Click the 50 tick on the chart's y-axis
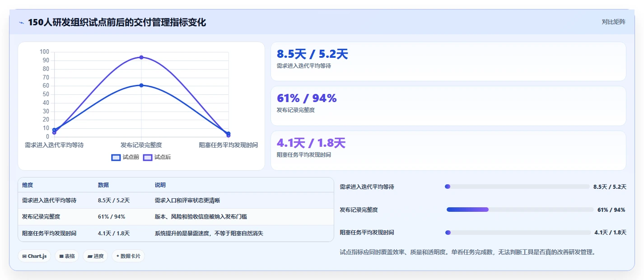This screenshot has width=644, height=280. pos(46,94)
